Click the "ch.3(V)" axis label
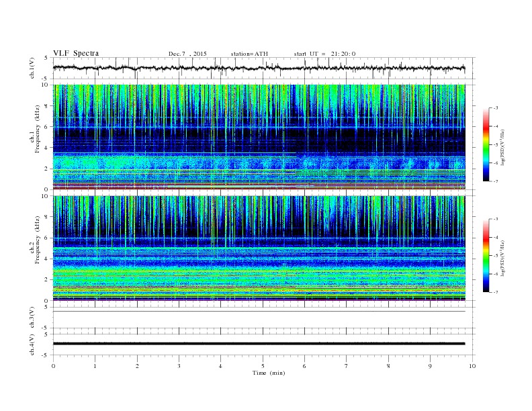 32,318
